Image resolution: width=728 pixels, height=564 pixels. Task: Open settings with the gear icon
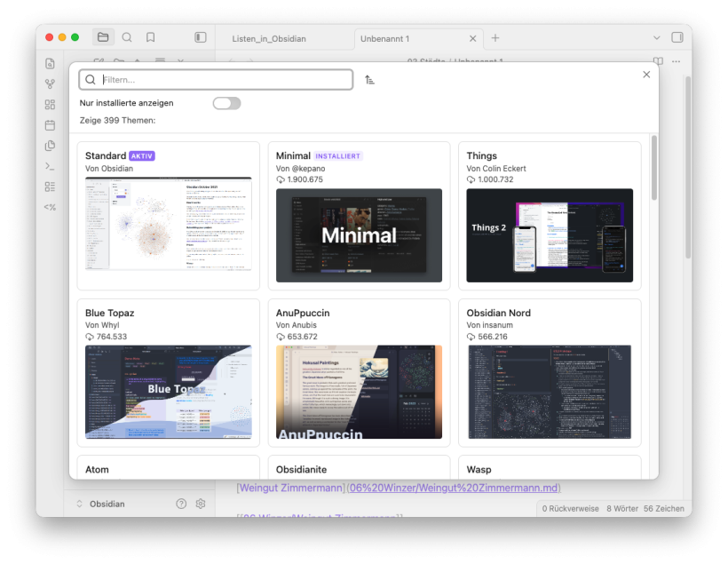coord(201,504)
